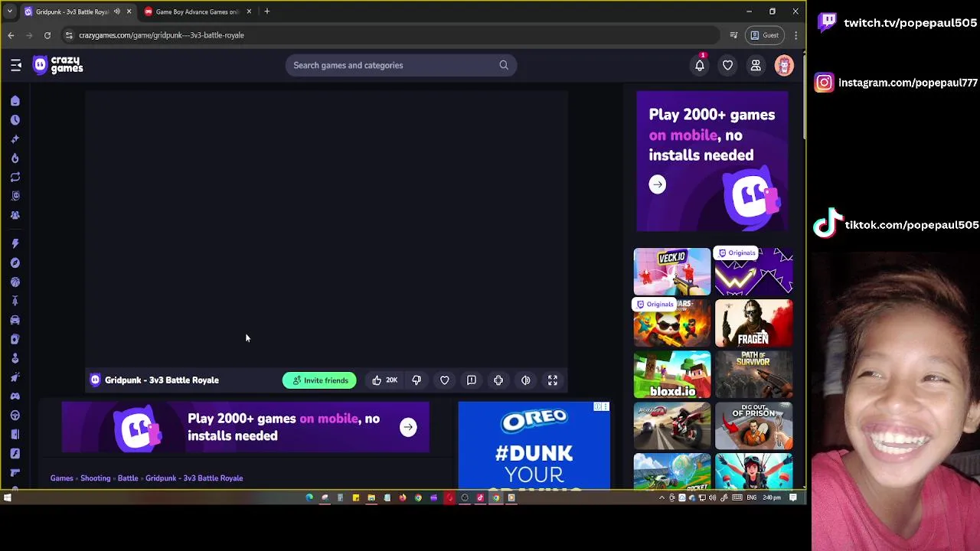
Task: Click the taskbar clock showing 2:40 pm
Action: [x=771, y=498]
